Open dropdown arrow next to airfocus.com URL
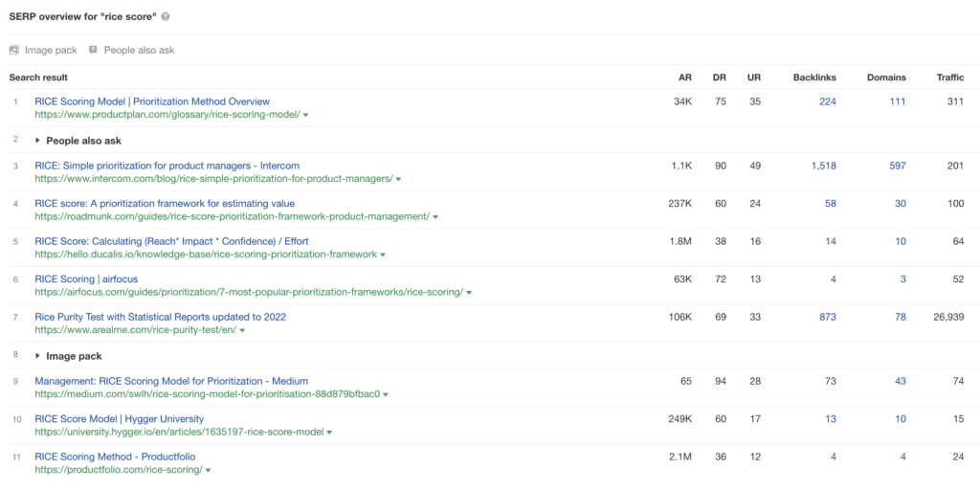The width and height of the screenshot is (980, 490). 469,293
